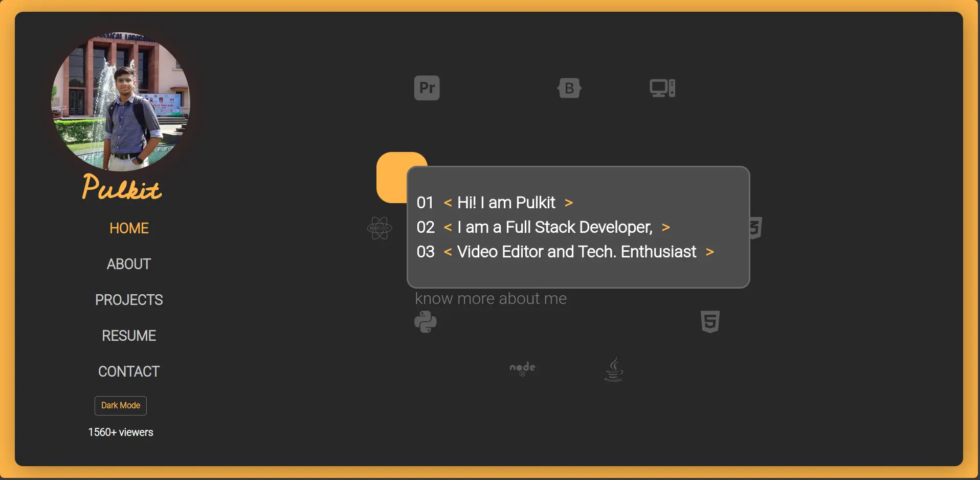Image resolution: width=980 pixels, height=480 pixels.
Task: Click the Adobe Premiere Pro icon
Action: pos(427,88)
